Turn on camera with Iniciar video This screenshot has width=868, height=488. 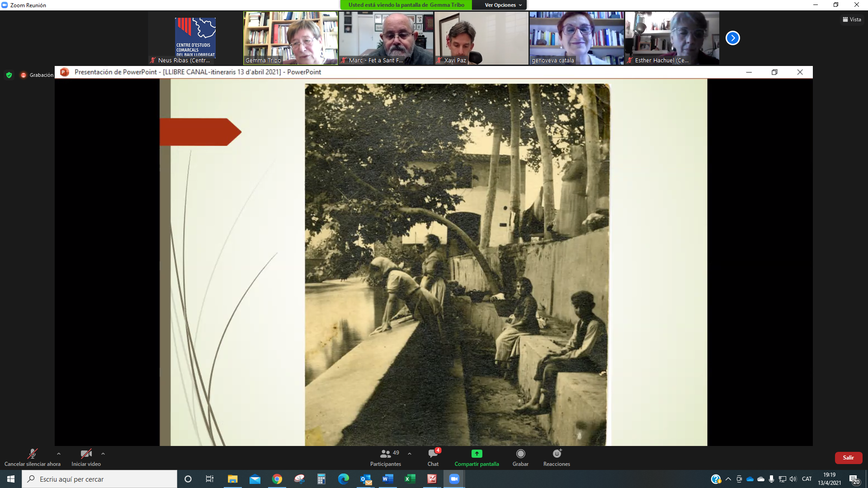86,454
